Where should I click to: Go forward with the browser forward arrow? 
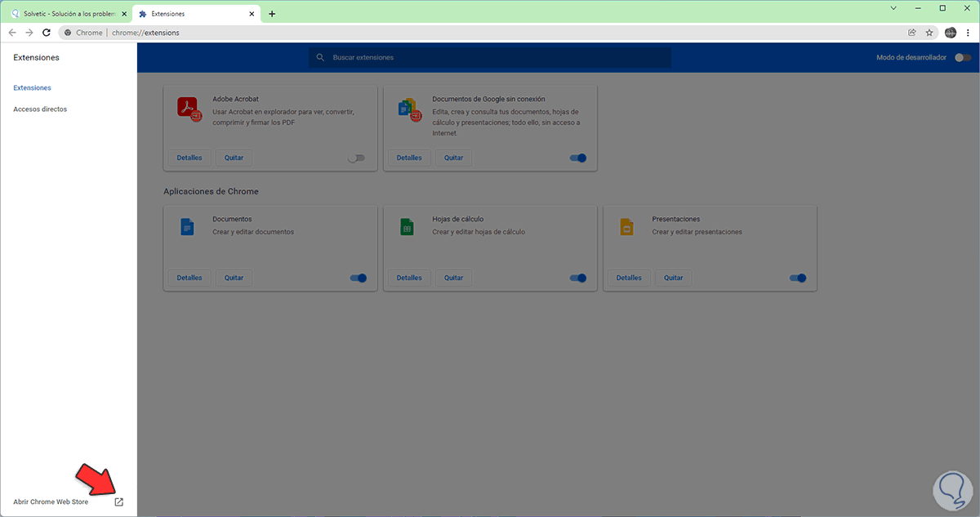[29, 33]
